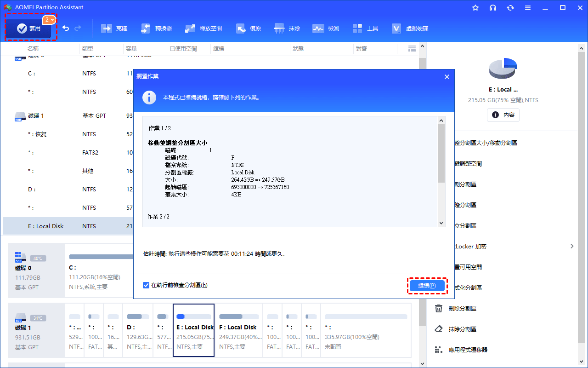
Task: Open the 復原 recovery tool
Action: coord(249,29)
